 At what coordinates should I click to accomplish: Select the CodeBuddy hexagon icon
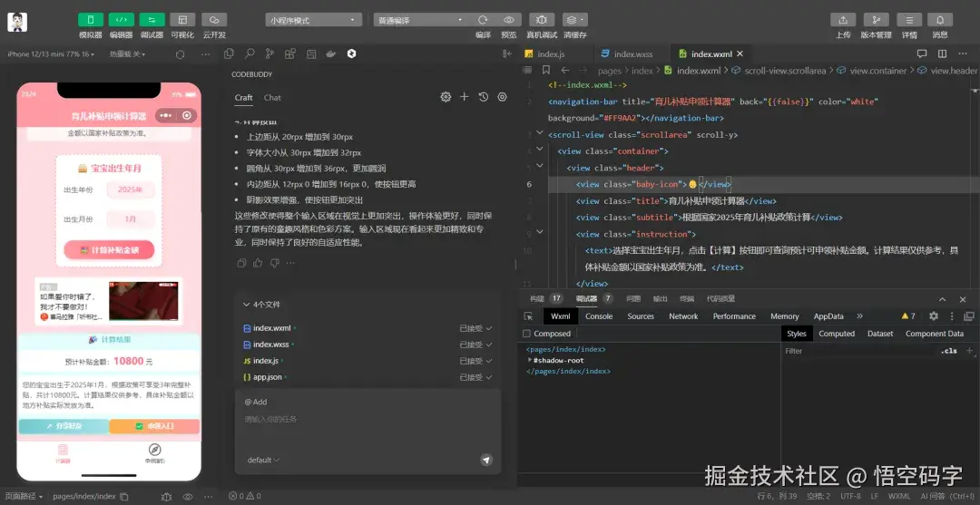tap(352, 53)
